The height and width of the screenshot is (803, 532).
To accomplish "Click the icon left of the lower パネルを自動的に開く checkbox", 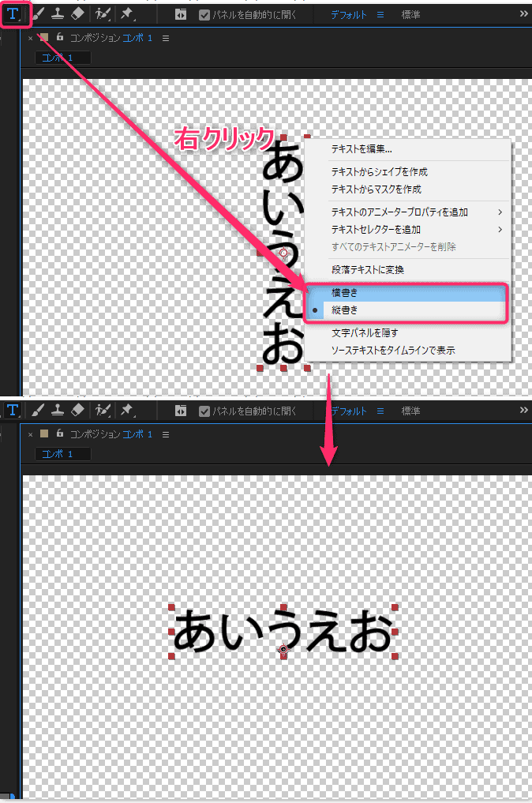I will 181,411.
